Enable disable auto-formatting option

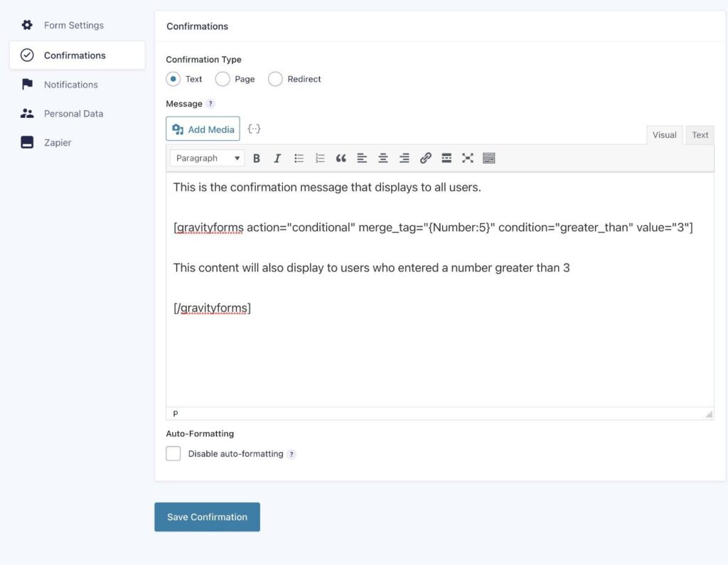pos(173,453)
